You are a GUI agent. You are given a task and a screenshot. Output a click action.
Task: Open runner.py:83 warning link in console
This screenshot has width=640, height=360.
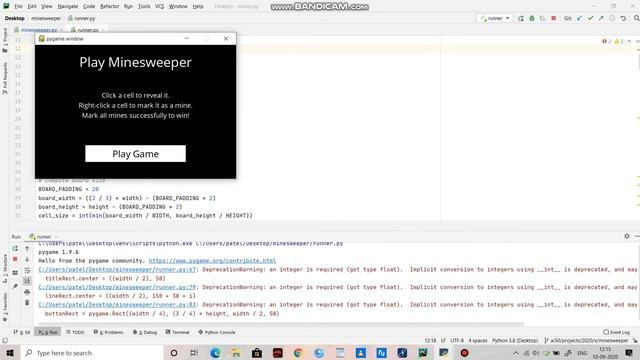click(x=118, y=304)
